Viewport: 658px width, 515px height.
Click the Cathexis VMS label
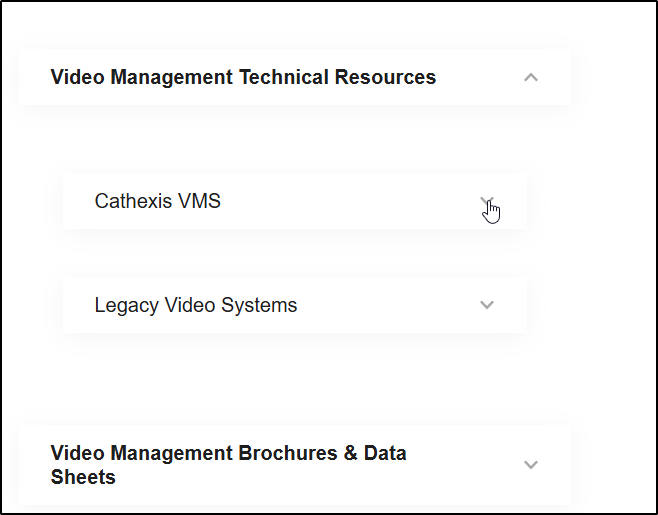pyautogui.click(x=157, y=201)
